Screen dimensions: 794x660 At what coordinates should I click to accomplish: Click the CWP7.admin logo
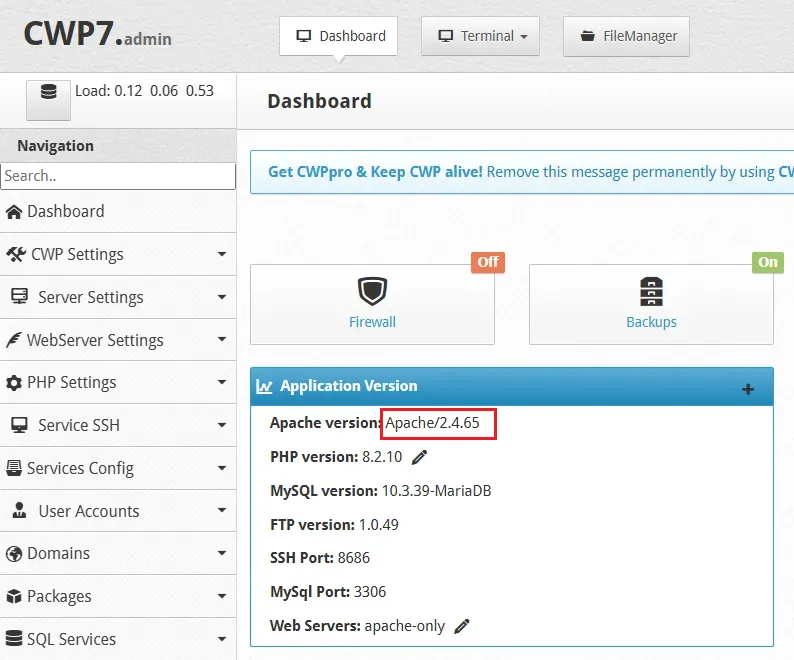click(x=98, y=34)
